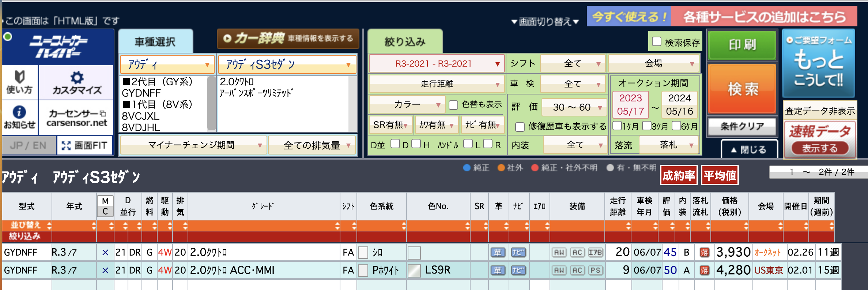The height and width of the screenshot is (290, 868).
Task: Click the Pﾎﾜｲﾄ color swatch
Action: (x=363, y=271)
